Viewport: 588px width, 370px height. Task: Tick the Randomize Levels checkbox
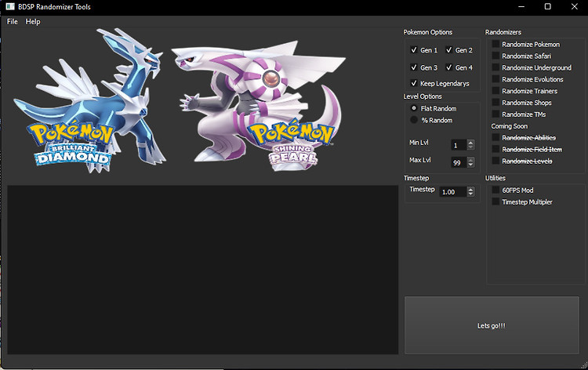[495, 161]
